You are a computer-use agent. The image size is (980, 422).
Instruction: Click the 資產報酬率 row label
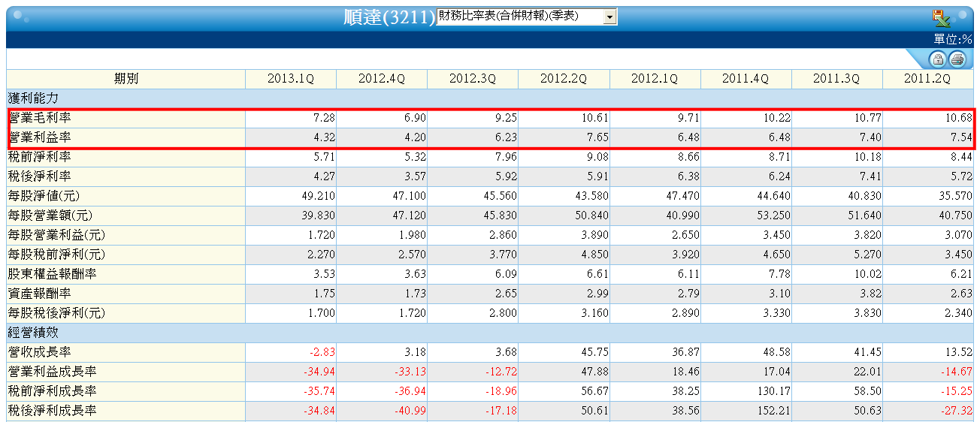pos(41,294)
